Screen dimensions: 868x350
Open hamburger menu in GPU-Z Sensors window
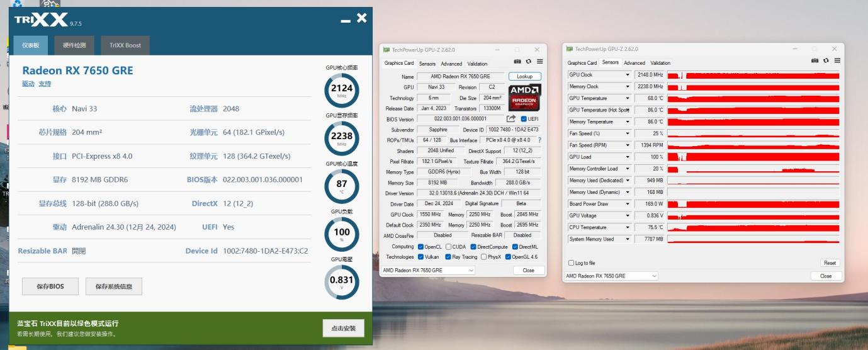coord(837,60)
